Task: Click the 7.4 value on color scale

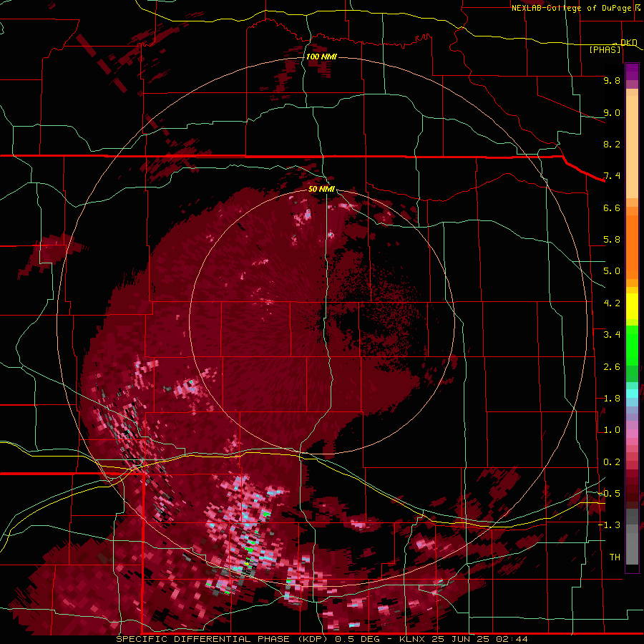Action: point(612,176)
